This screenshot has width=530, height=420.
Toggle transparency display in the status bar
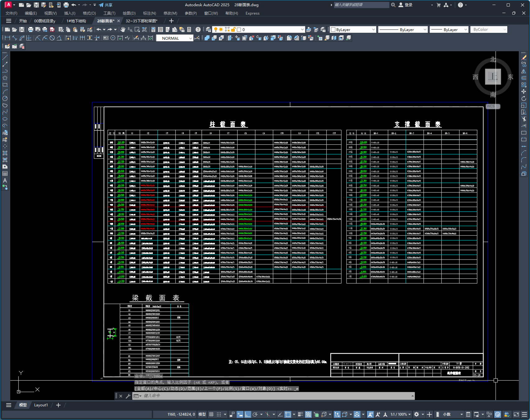point(308,414)
